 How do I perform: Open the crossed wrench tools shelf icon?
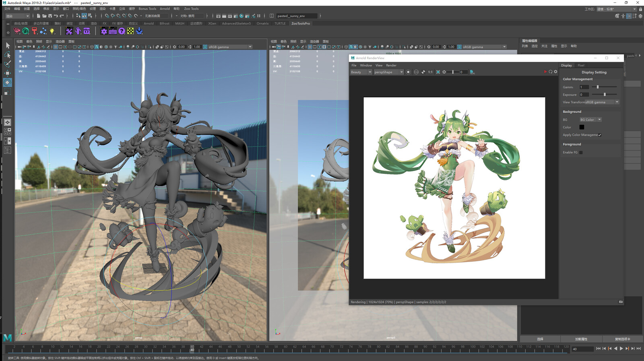(69, 31)
